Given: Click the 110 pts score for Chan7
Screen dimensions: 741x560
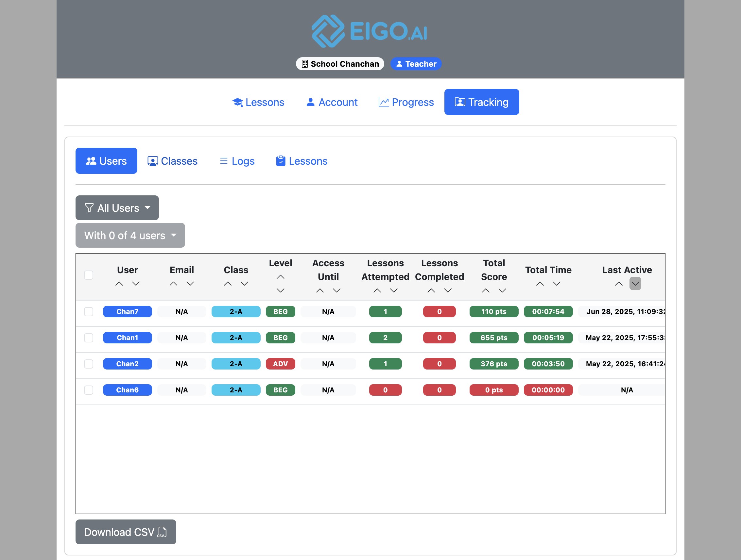Looking at the screenshot, I should click(494, 312).
